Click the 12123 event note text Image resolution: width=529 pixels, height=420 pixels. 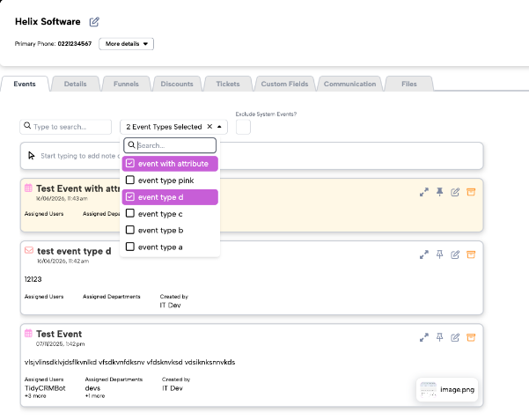pos(33,279)
